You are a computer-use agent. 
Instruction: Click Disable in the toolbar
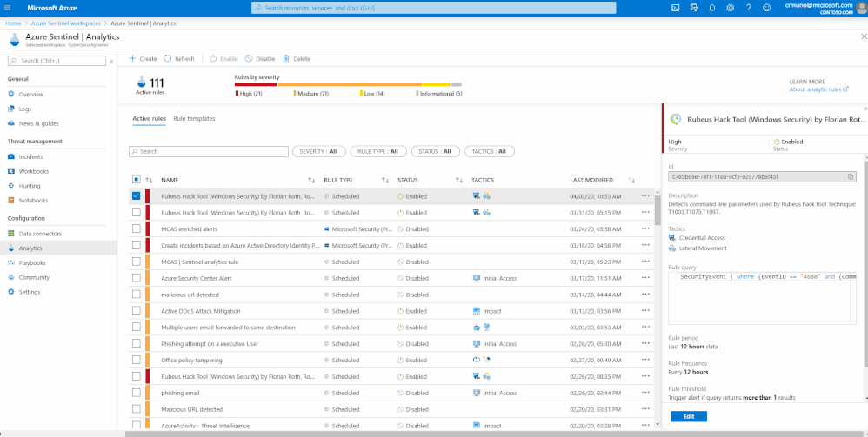tap(260, 58)
